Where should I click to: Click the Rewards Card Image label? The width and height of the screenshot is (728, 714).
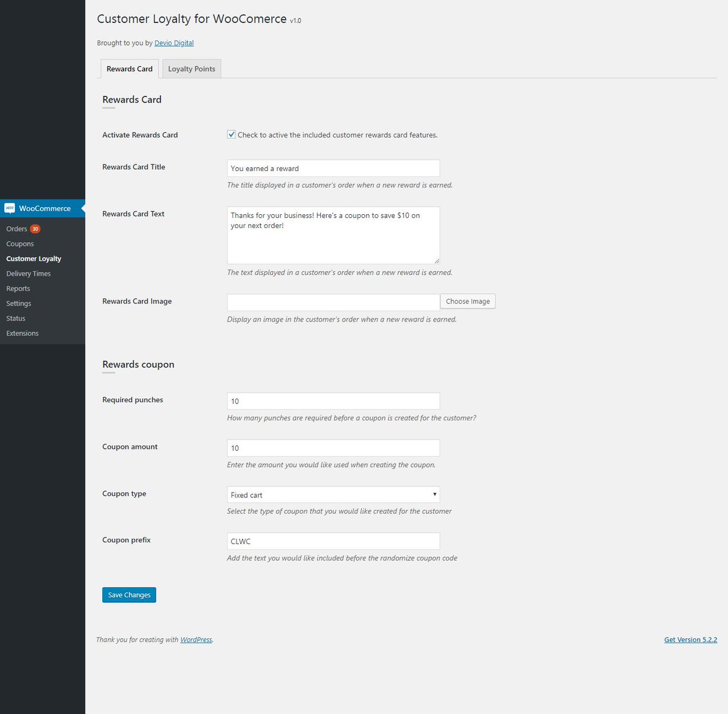point(137,301)
